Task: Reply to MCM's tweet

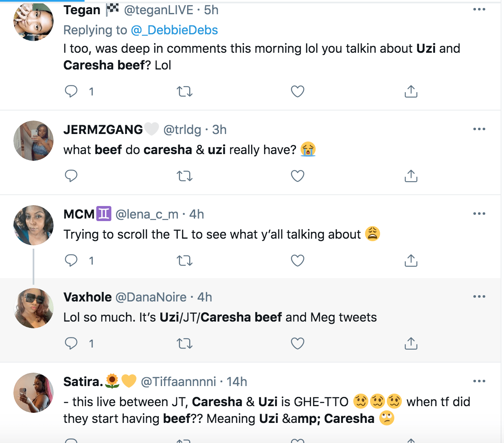Action: point(71,260)
